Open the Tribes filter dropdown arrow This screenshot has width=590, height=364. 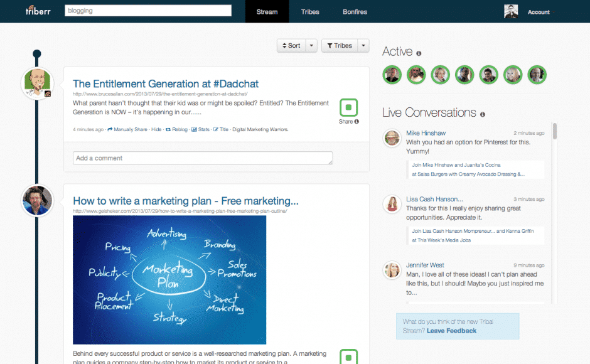pos(363,45)
